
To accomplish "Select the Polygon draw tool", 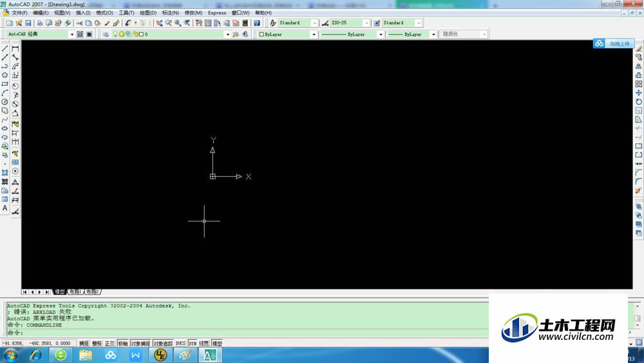I will [x=5, y=75].
